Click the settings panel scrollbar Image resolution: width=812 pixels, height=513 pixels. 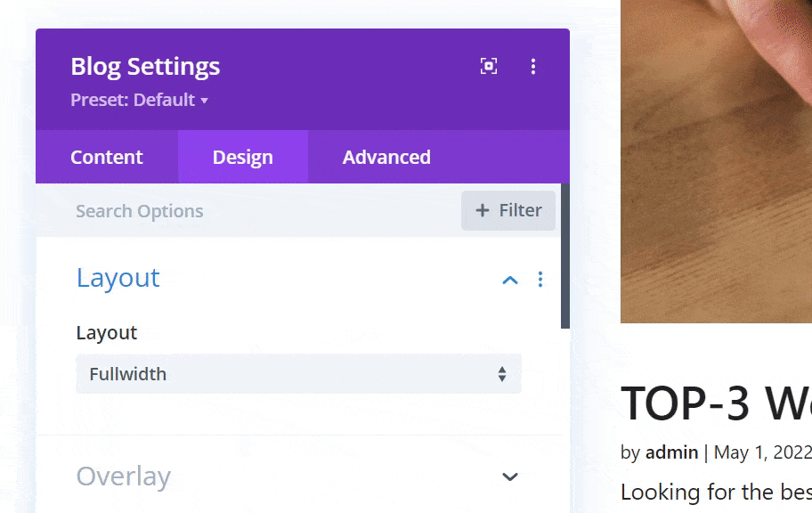click(565, 258)
